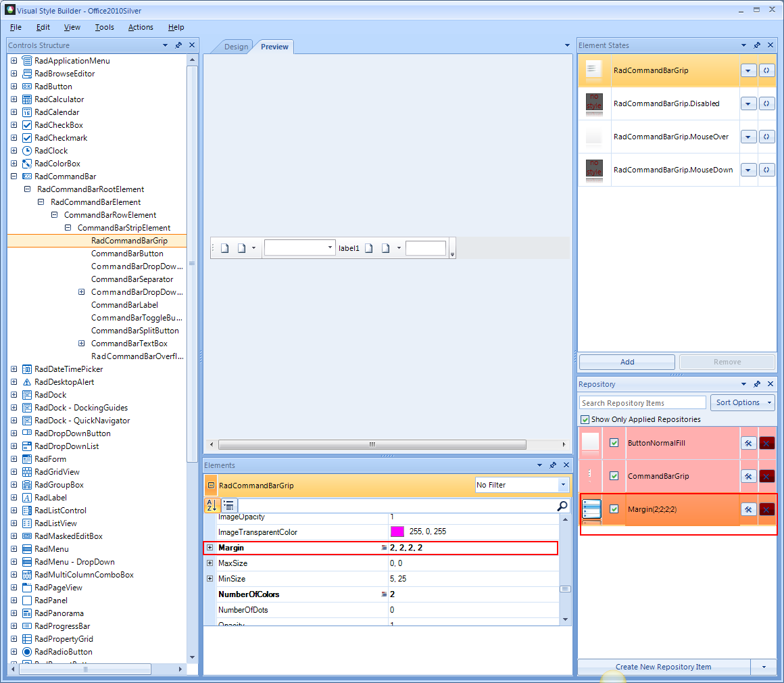Open dropdown for RadCommandBarGrip state
784x683 pixels.
point(748,70)
